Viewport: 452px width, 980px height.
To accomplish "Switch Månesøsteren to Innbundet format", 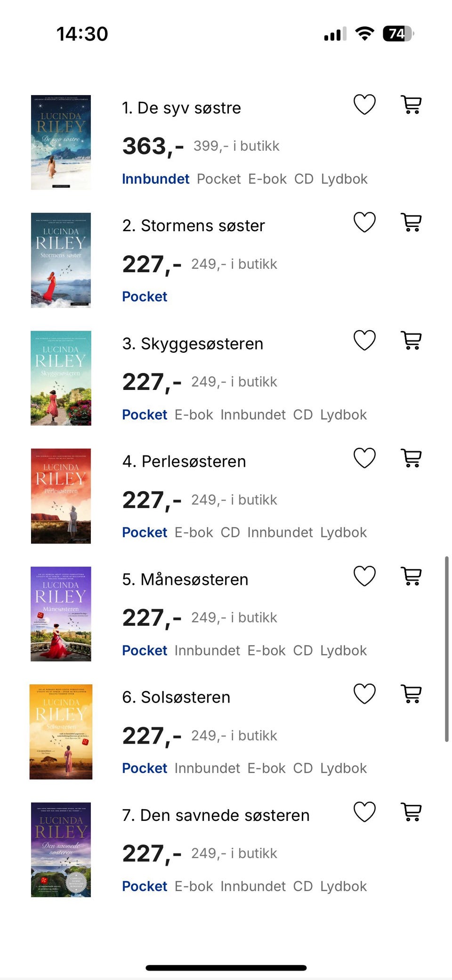I will click(207, 650).
